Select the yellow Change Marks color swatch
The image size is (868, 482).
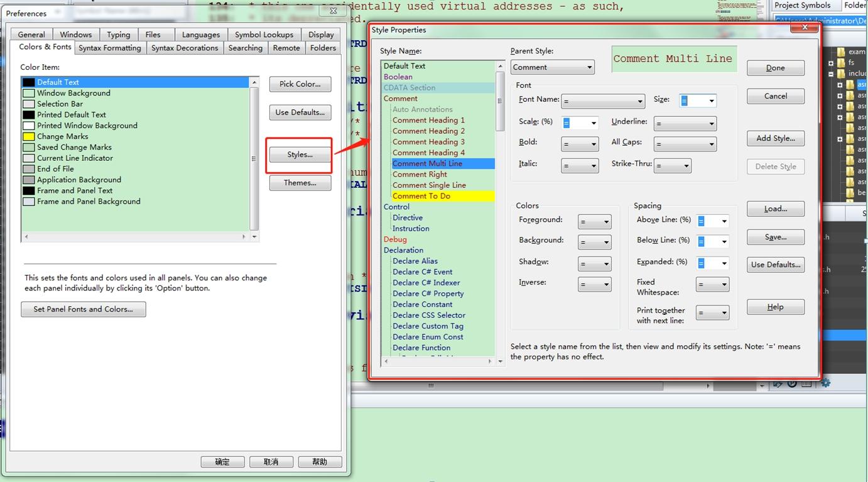tap(28, 136)
